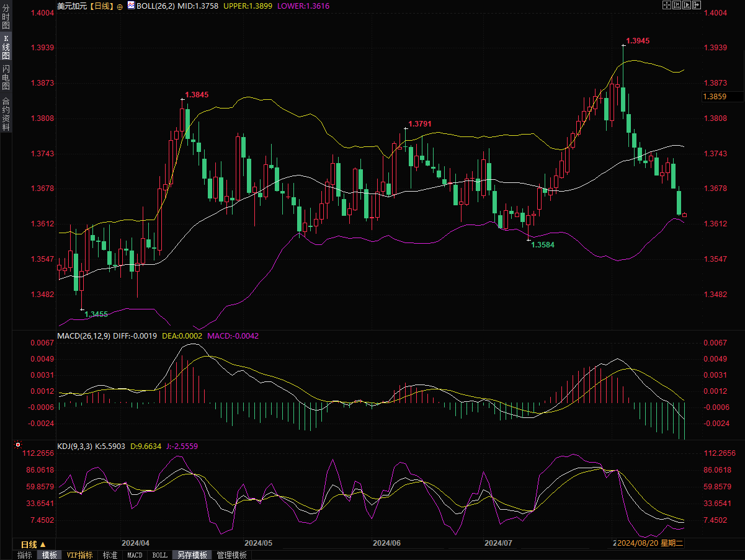Click the panel-with-right-arrow icon at top right
The width and height of the screenshot is (745, 560).
pos(696,5)
